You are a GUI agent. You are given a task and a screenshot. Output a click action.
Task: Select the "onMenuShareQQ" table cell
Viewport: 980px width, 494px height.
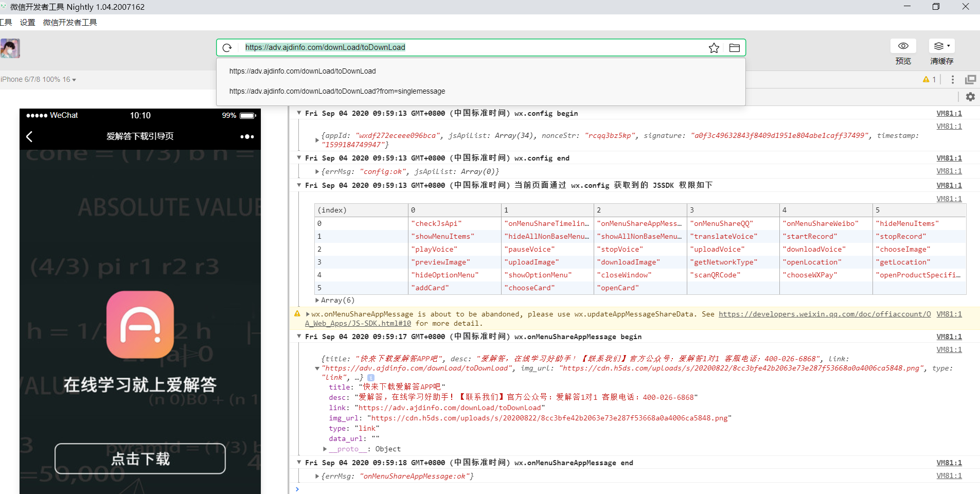(733, 223)
